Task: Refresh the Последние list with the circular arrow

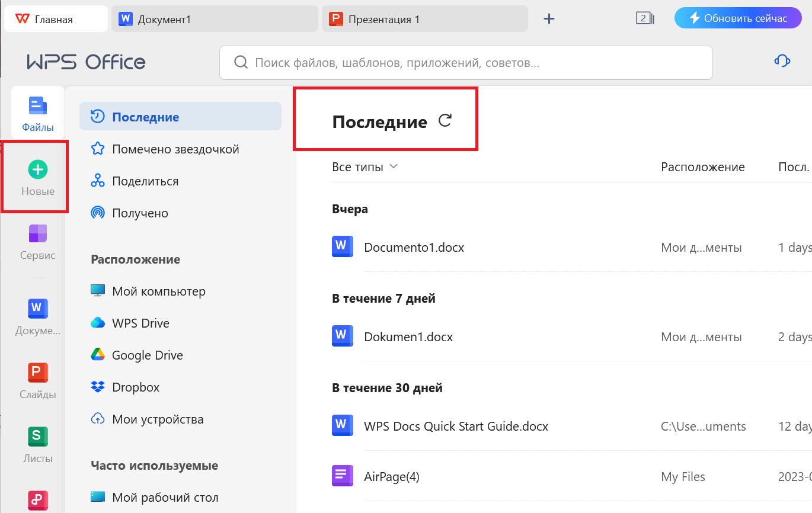Action: (445, 120)
